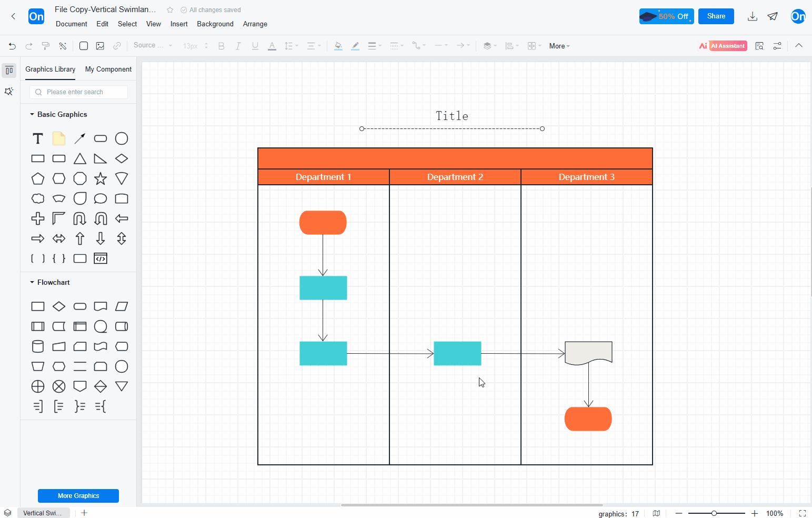This screenshot has height=518, width=812.
Task: Click the download icon in top bar
Action: (x=753, y=16)
